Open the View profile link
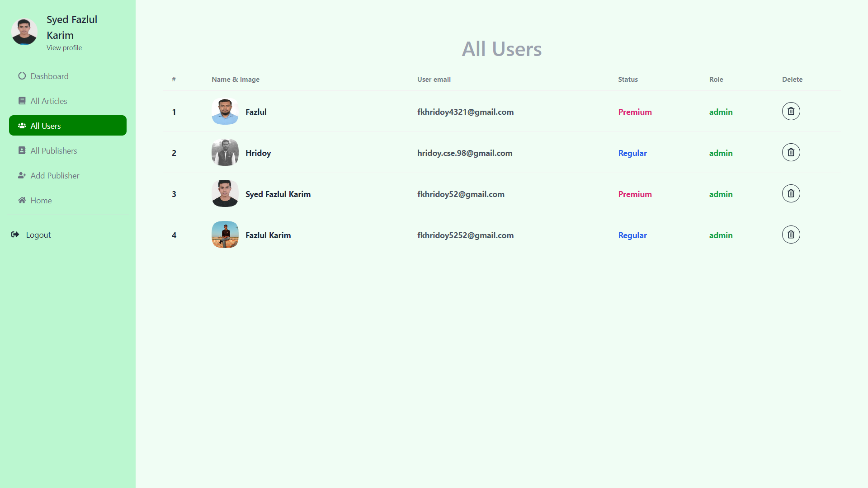The height and width of the screenshot is (488, 868). point(64,48)
